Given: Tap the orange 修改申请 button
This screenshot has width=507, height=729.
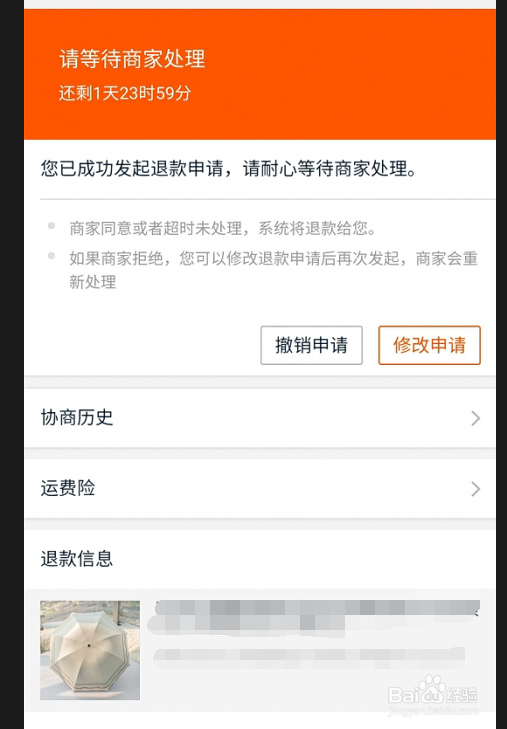Looking at the screenshot, I should 429,345.
